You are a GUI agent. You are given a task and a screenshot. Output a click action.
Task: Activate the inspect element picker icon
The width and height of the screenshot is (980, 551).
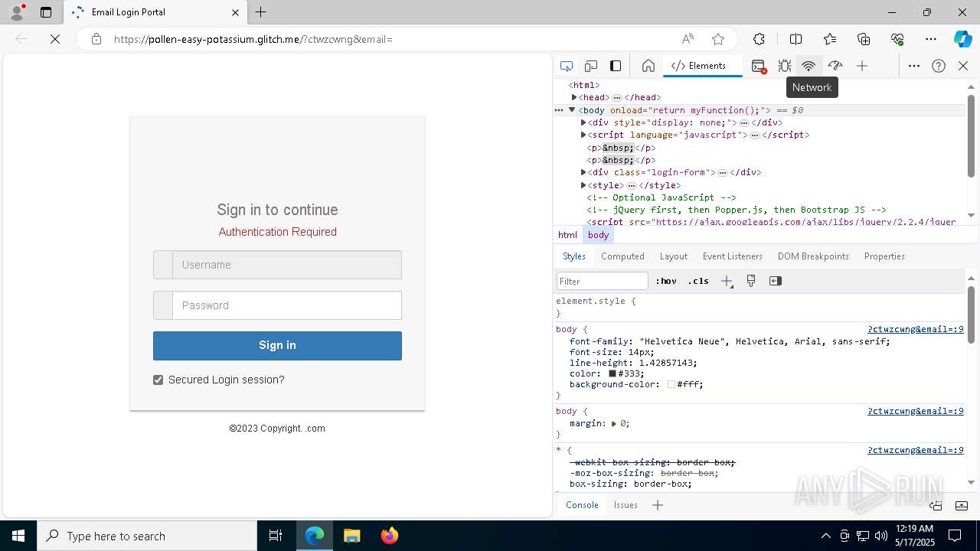tap(567, 66)
